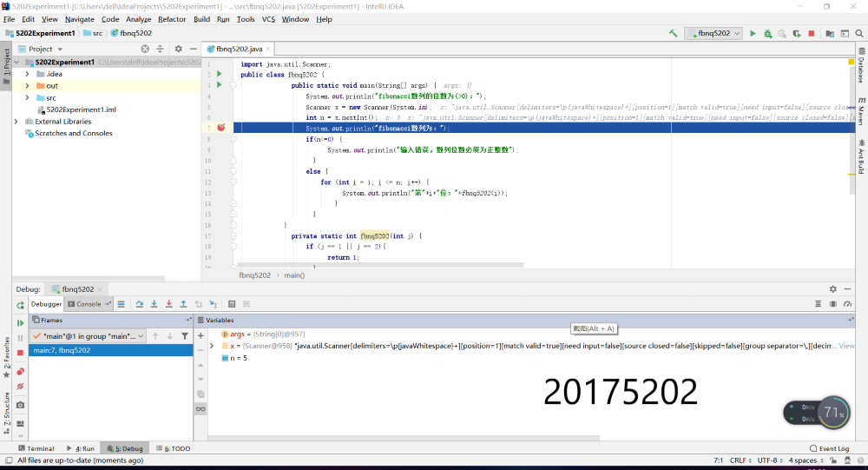This screenshot has height=470, width=868.
Task: Open Debug panel settings gear
Action: [x=833, y=288]
